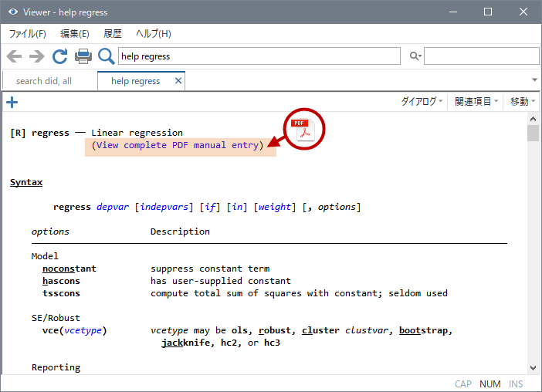Minimize the Viewer window
The height and width of the screenshot is (392, 542).
point(453,12)
